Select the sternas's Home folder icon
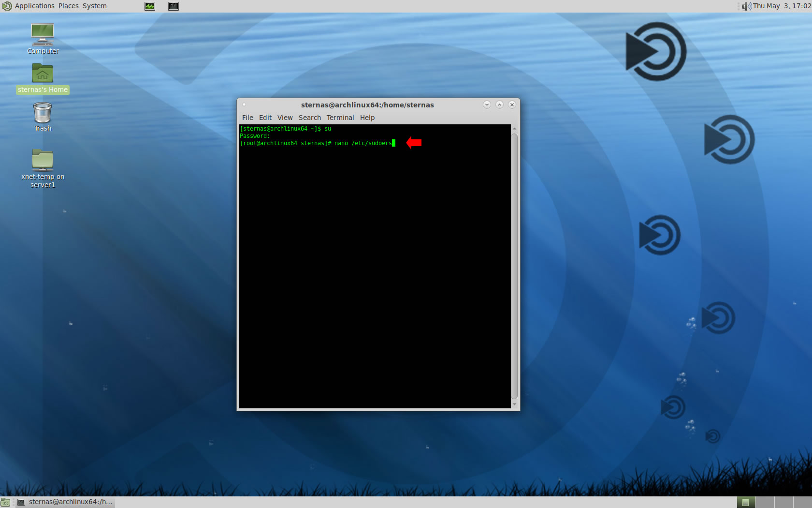Image resolution: width=812 pixels, height=508 pixels. click(x=43, y=79)
